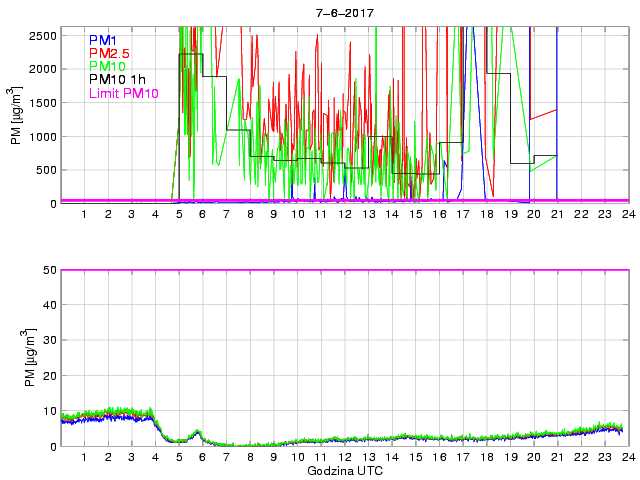Image resolution: width=640 pixels, height=480 pixels.
Task: Click the upper plot's PM y-axis label
Action: click(x=17, y=115)
